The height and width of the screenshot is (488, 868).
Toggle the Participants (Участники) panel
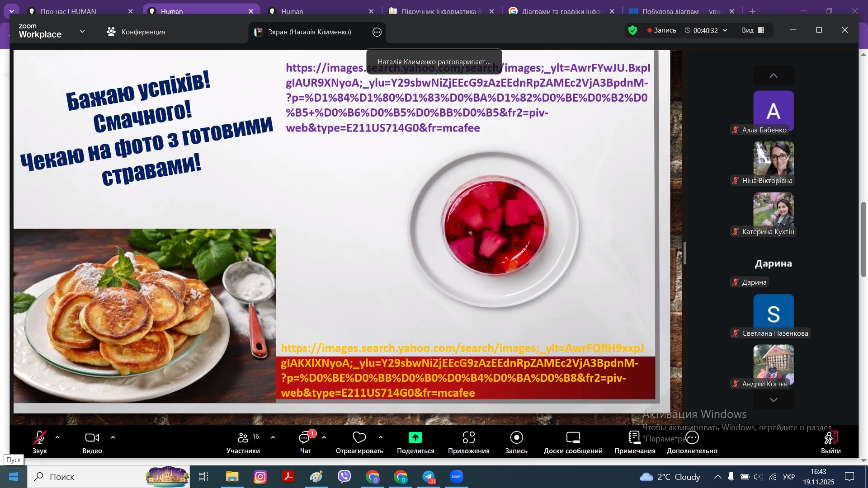(x=243, y=438)
